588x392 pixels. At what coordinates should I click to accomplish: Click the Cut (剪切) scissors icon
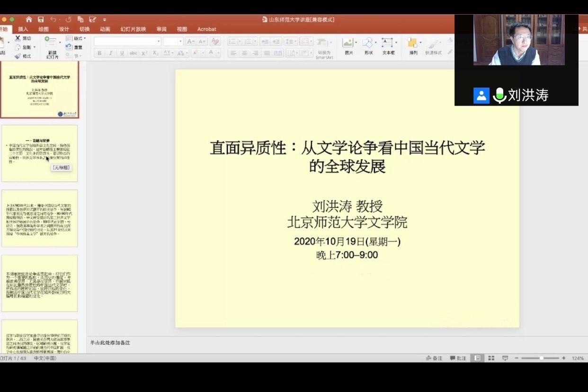coord(18,38)
